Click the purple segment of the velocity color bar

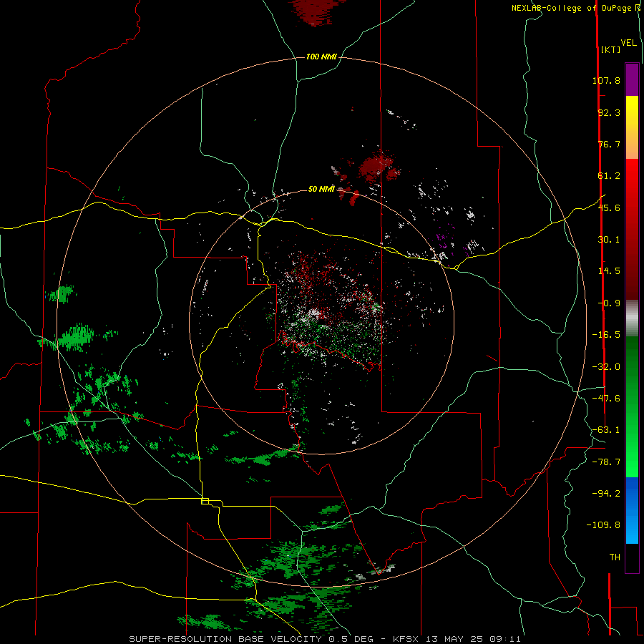click(x=632, y=80)
